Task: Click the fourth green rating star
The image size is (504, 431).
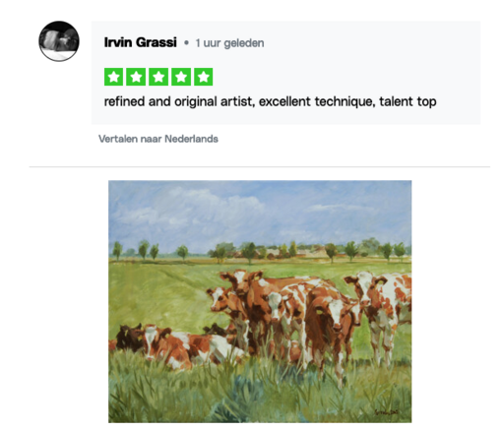Action: [181, 77]
